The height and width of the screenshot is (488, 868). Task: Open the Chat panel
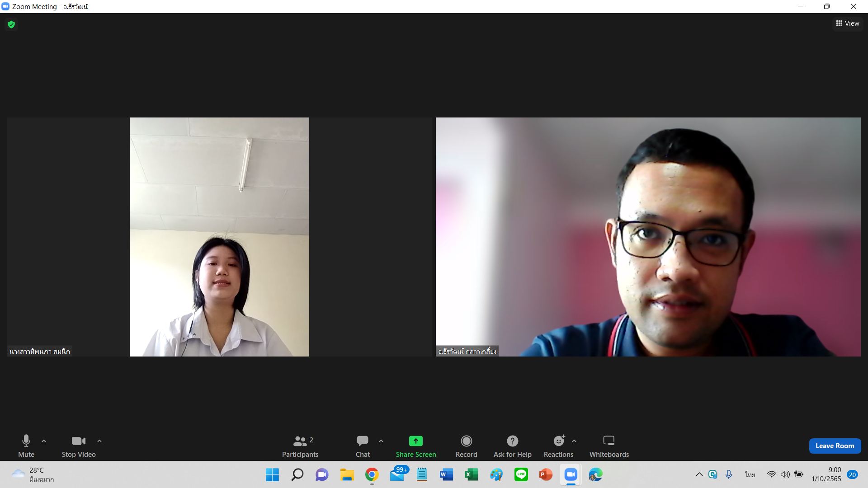(362, 446)
